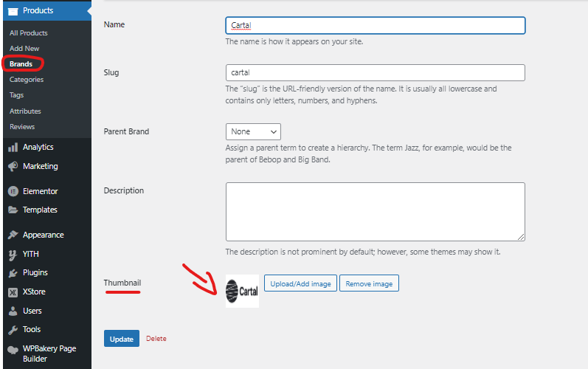Open the Analytics menu label
The image size is (588, 369).
coord(38,147)
